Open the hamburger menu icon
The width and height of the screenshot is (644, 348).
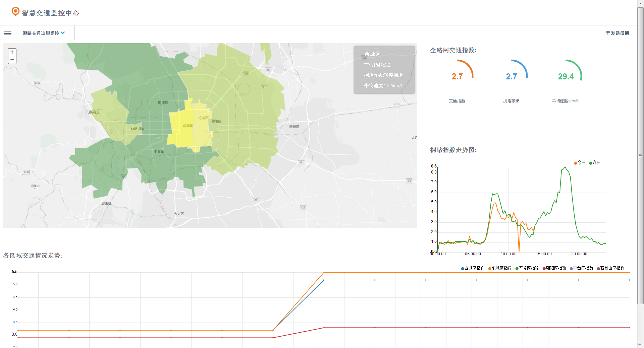tap(7, 33)
